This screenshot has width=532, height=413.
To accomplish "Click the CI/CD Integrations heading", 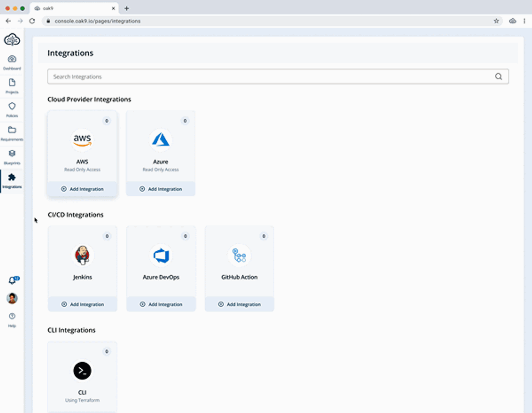I will coord(75,215).
